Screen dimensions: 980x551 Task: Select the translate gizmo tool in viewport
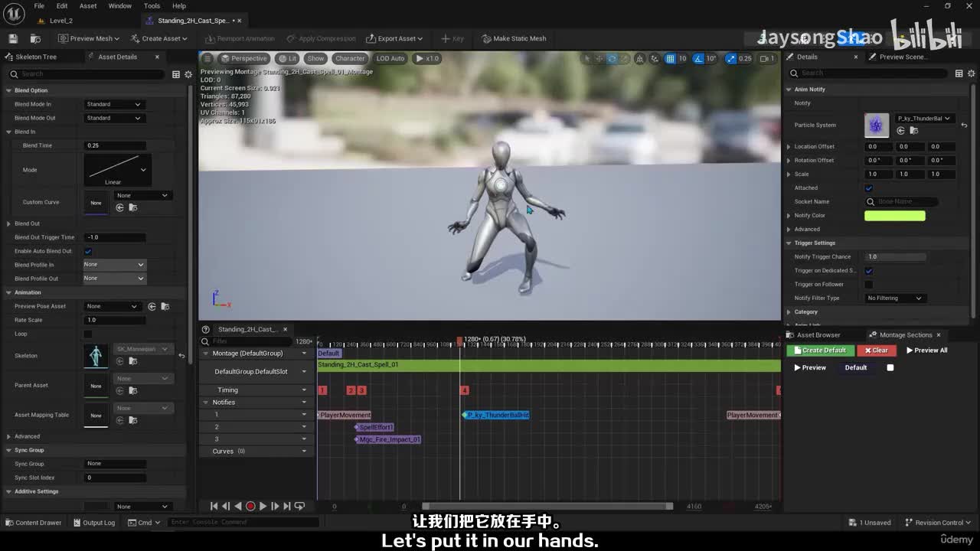click(599, 58)
